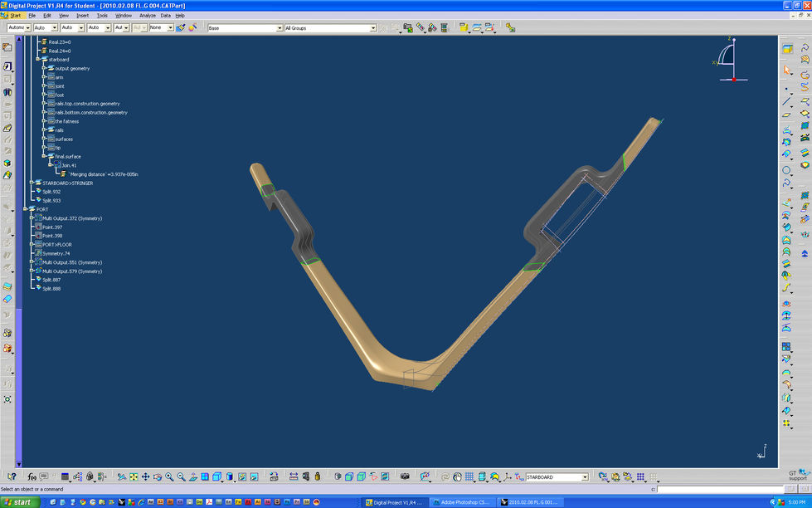Open the Base layer dropdown

280,28
